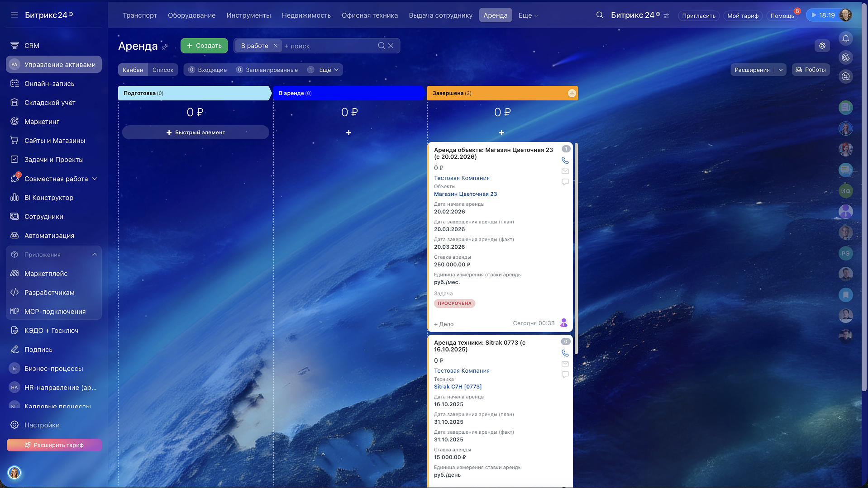This screenshot has height=488, width=868.
Task: Click the email icon on Магазин Цветочная card
Action: (x=565, y=171)
